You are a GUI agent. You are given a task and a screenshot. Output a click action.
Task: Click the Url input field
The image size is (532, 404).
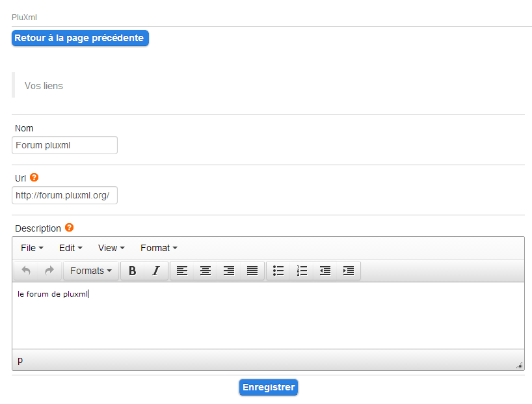(64, 195)
